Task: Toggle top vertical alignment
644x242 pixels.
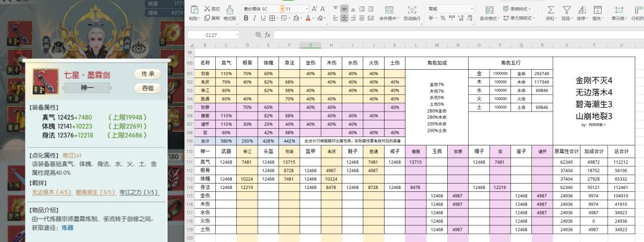Action: point(335,8)
